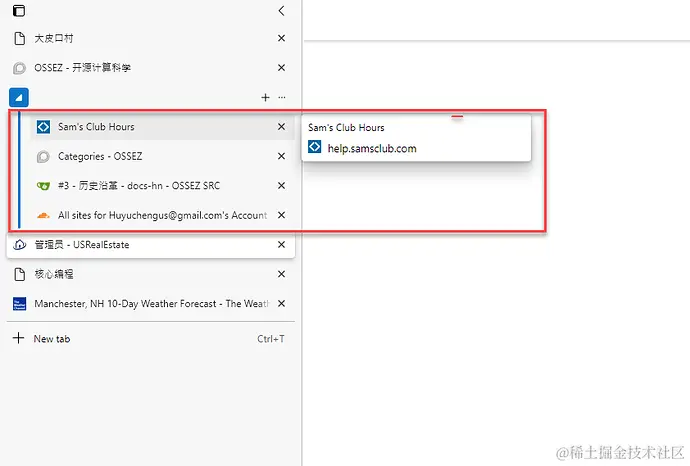This screenshot has height=466, width=690.
Task: Switch to Manchester, NH Weather Forecast tab
Action: (x=150, y=304)
